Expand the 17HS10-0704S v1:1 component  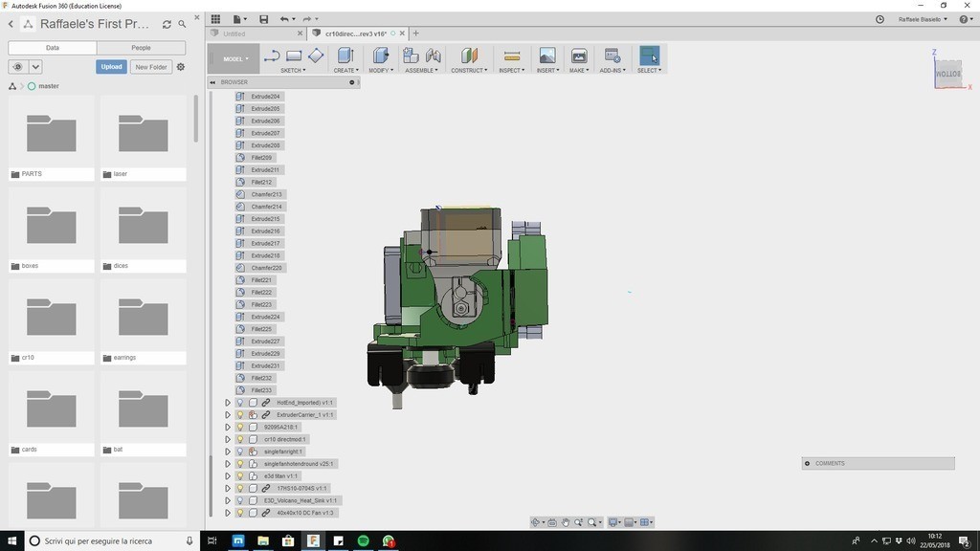pos(228,489)
